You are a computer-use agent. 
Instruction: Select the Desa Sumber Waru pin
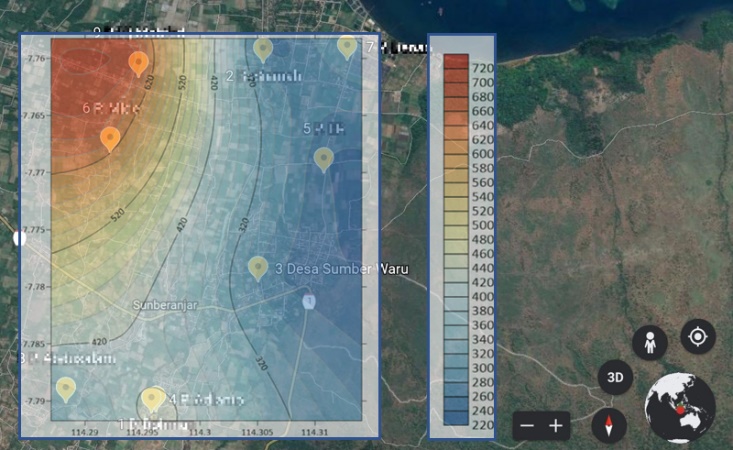pos(258,267)
